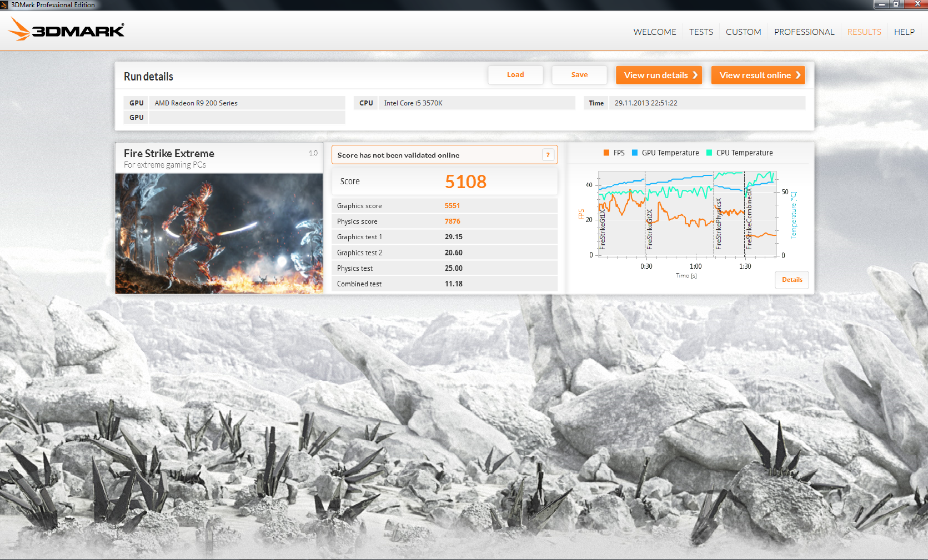The height and width of the screenshot is (560, 928).
Task: Click the question mark help icon
Action: tap(548, 155)
